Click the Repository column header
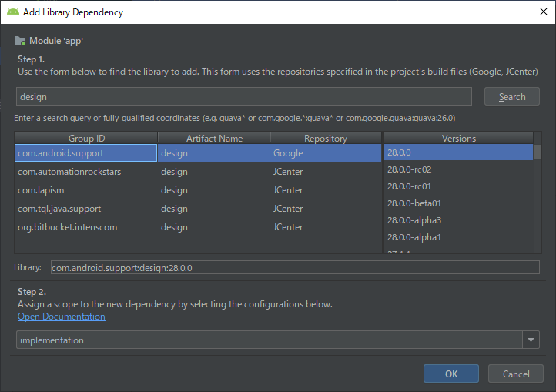Image resolution: width=556 pixels, height=392 pixels. (x=325, y=139)
